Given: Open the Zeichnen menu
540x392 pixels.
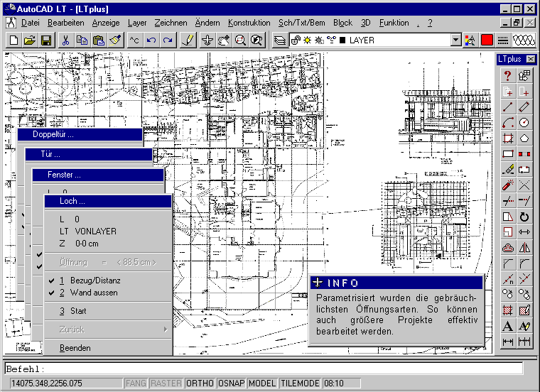Looking at the screenshot, I should click(x=171, y=23).
